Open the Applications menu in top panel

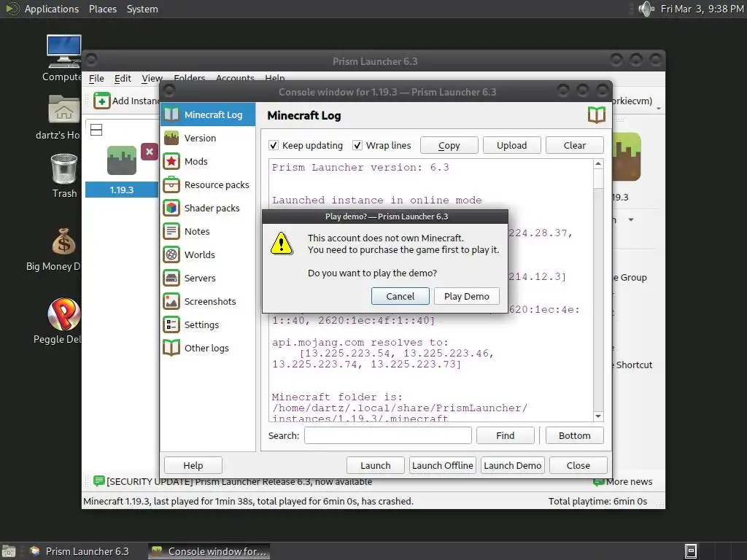tap(52, 9)
